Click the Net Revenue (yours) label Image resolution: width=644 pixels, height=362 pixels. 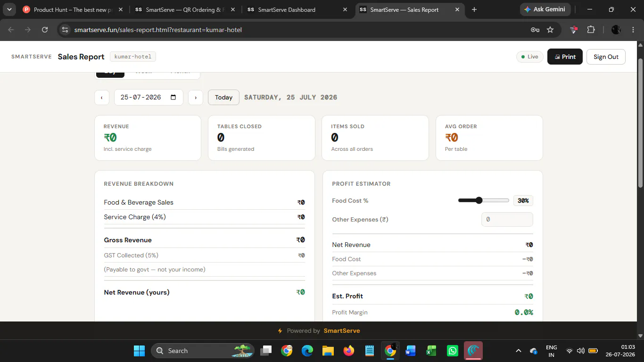[137, 292]
